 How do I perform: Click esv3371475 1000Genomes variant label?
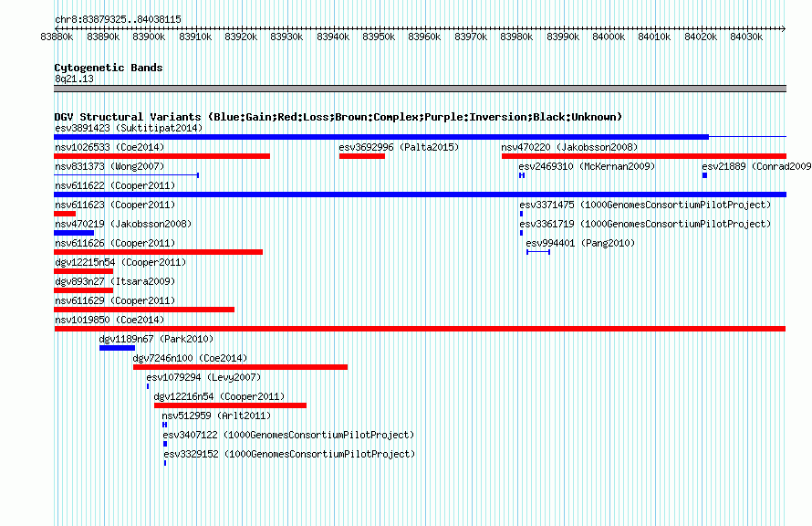pyautogui.click(x=645, y=205)
